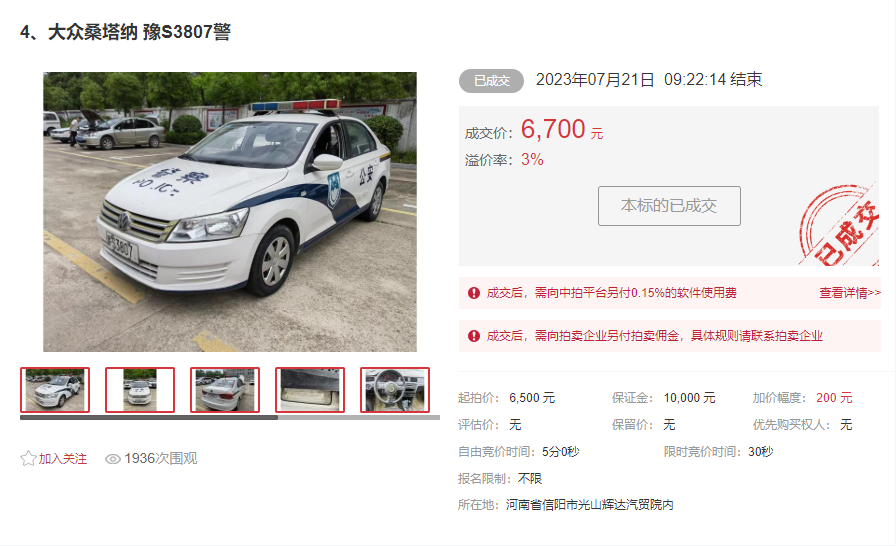The image size is (896, 546).
Task: Select the rear view car thumbnail
Action: pos(225,390)
